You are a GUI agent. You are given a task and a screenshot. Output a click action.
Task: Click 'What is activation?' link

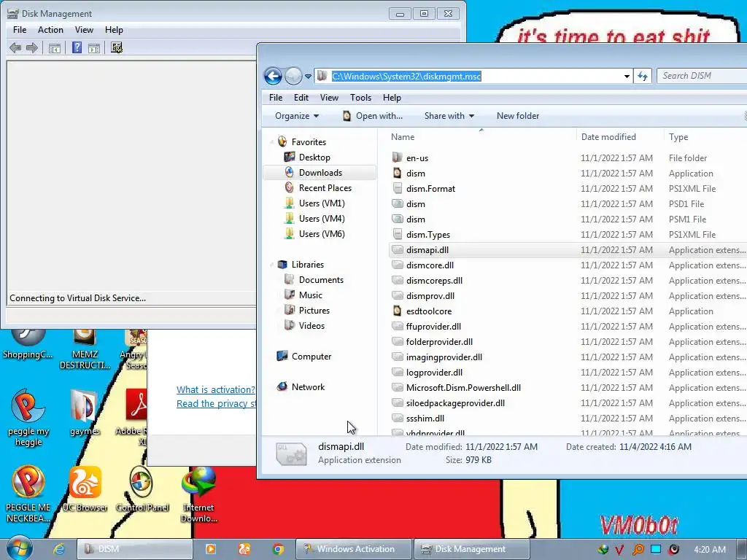(x=216, y=389)
